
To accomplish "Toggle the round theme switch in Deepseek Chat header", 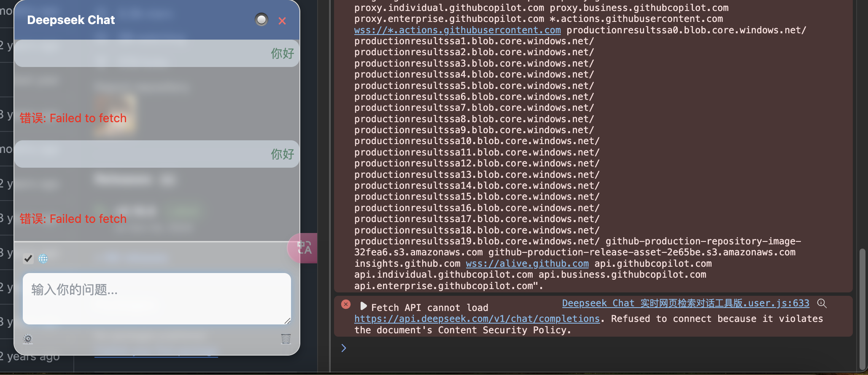I will [261, 19].
